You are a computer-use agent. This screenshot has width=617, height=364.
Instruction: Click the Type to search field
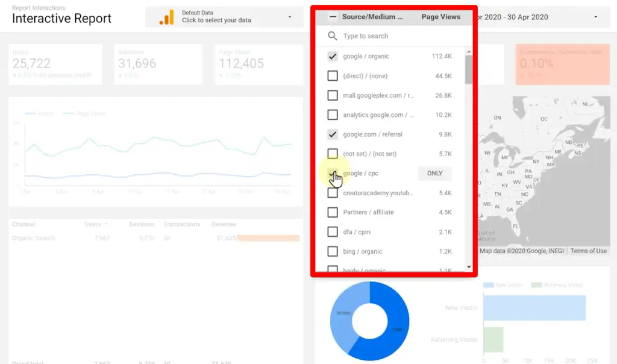click(374, 36)
